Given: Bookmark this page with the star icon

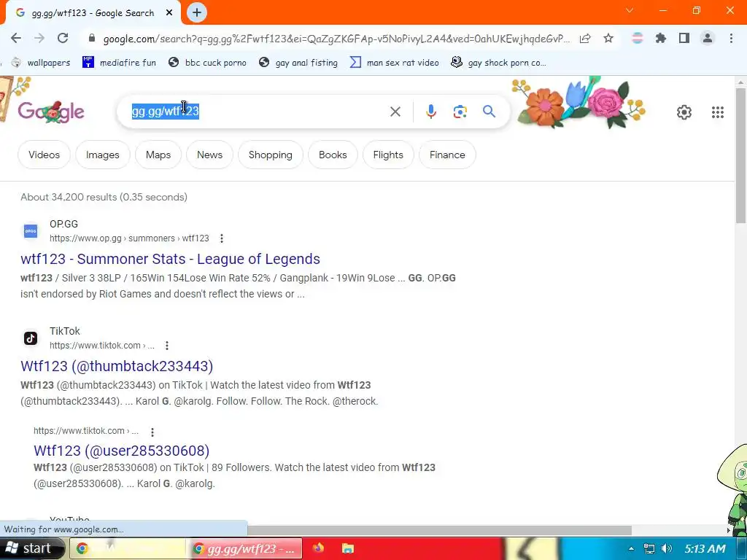Looking at the screenshot, I should point(608,39).
